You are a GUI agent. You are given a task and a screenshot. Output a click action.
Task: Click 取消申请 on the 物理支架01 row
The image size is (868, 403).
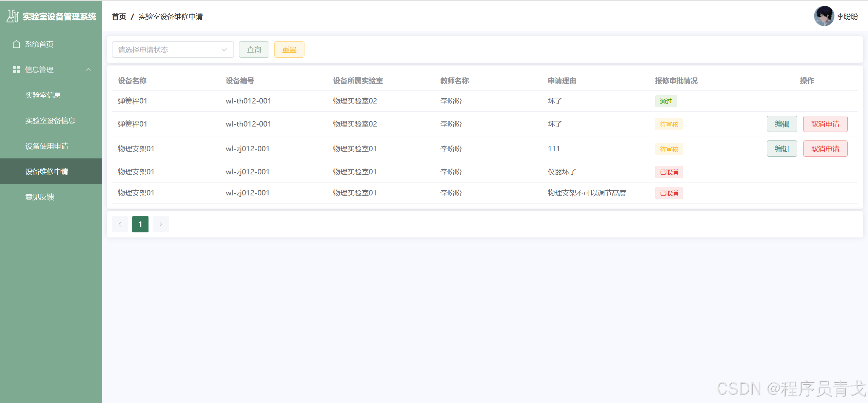825,148
